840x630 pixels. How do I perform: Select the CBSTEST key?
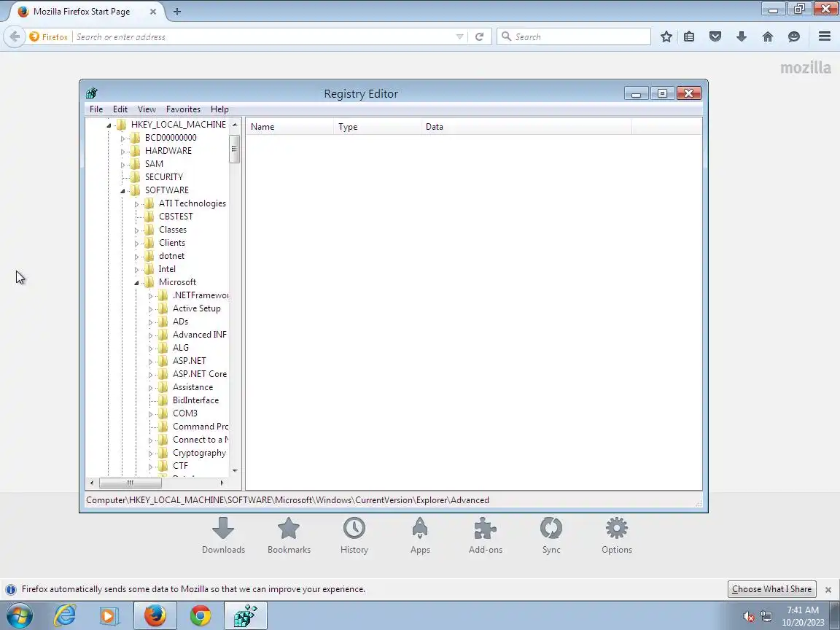pos(176,217)
